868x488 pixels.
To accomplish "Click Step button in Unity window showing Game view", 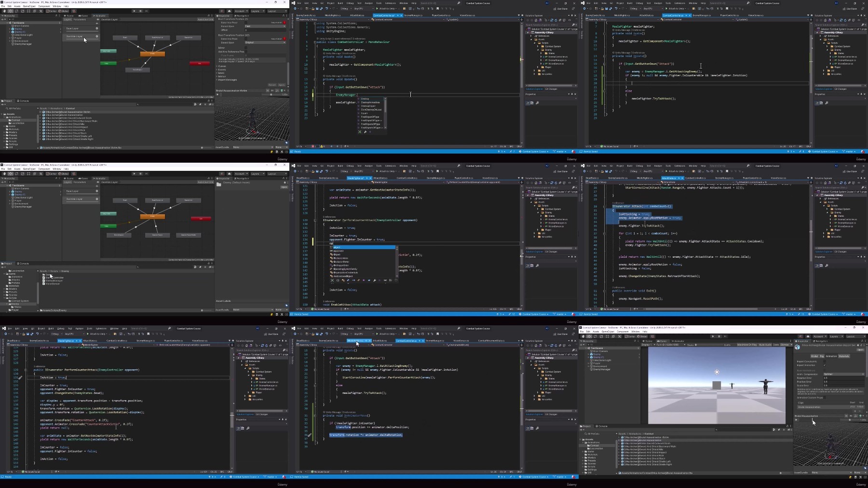I will 725,336.
